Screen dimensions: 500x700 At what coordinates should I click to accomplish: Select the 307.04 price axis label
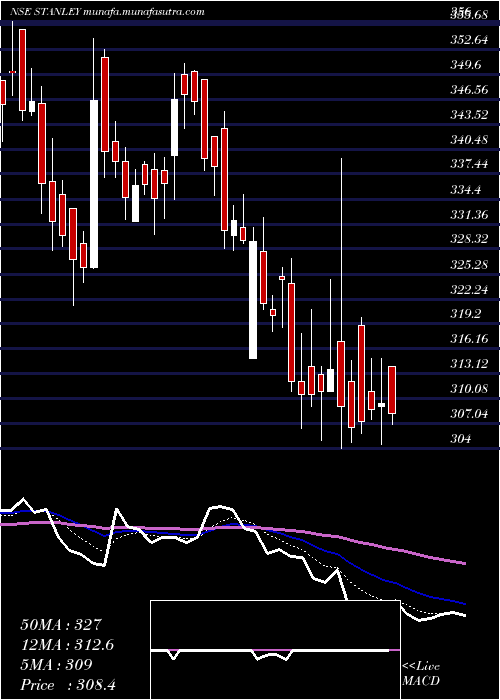click(469, 414)
